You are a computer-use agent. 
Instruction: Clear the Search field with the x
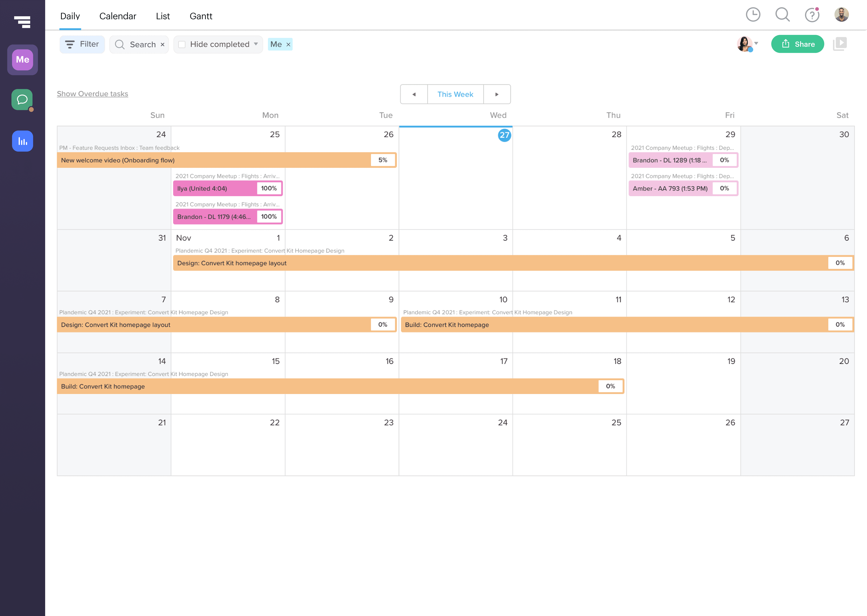click(x=162, y=44)
